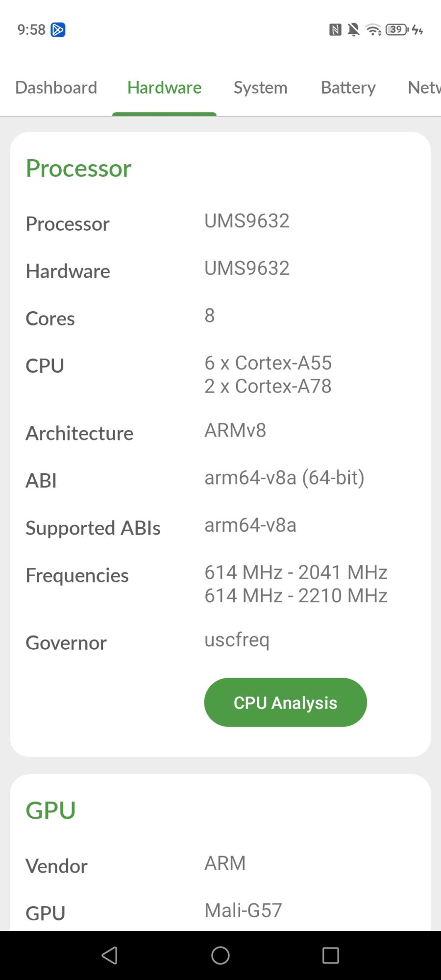Tap the charging bolt status icon
The height and width of the screenshot is (980, 441).
point(417,30)
